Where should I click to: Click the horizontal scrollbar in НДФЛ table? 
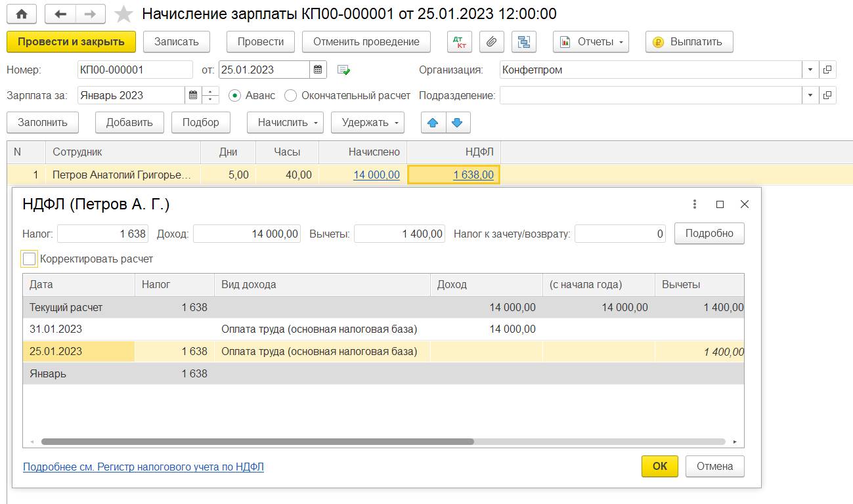257,442
